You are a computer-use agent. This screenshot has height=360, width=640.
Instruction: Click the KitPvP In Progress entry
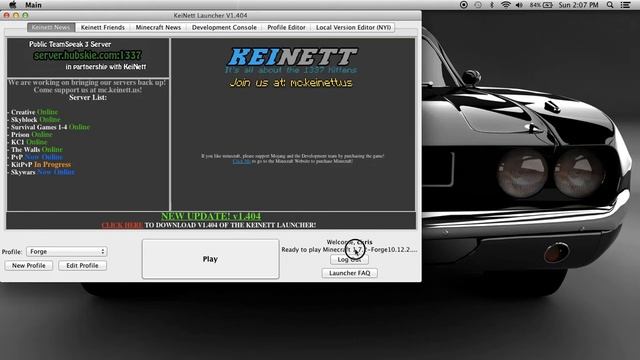click(x=41, y=164)
